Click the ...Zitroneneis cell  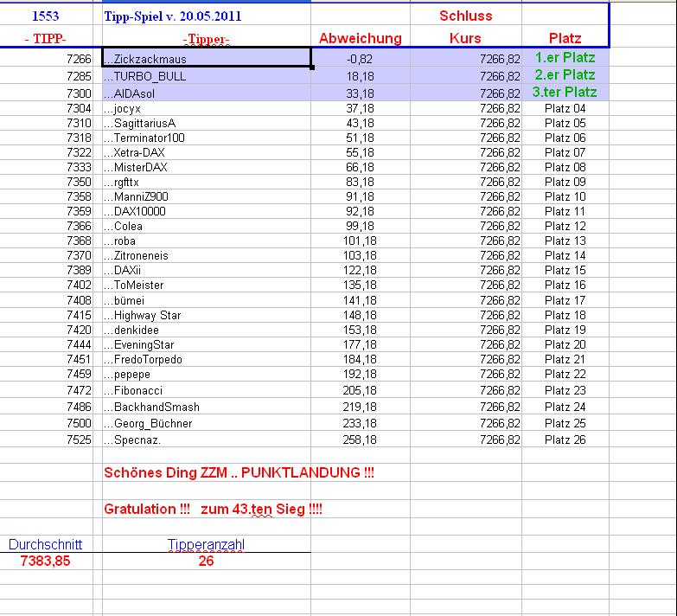point(207,255)
